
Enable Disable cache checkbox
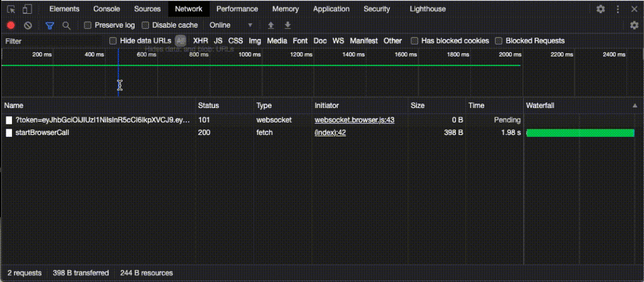(145, 25)
